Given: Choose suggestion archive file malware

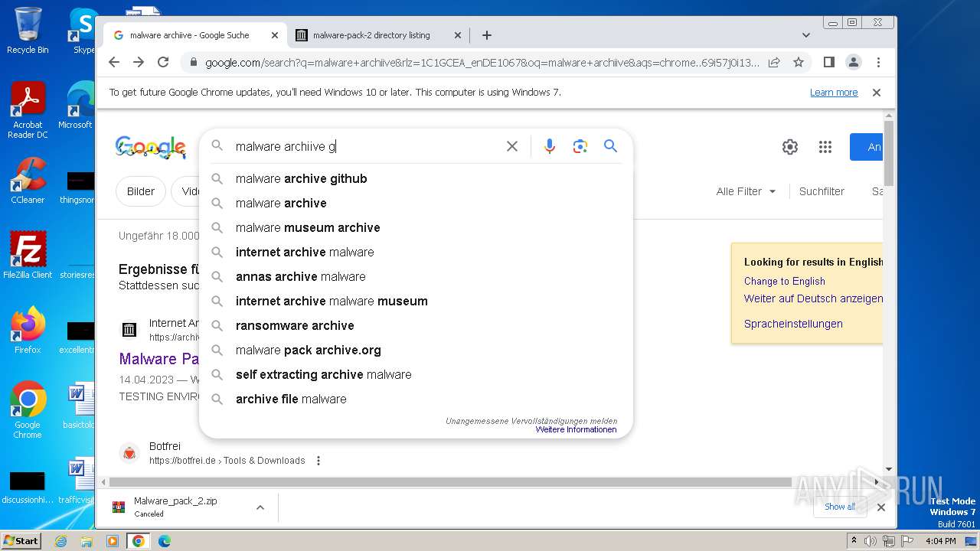Looking at the screenshot, I should click(416, 399).
